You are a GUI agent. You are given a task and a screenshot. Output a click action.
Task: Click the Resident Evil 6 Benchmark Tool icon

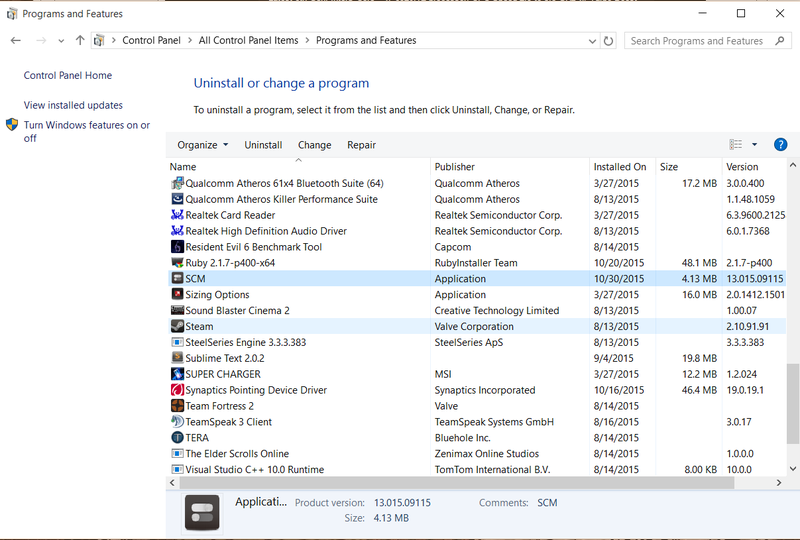177,247
